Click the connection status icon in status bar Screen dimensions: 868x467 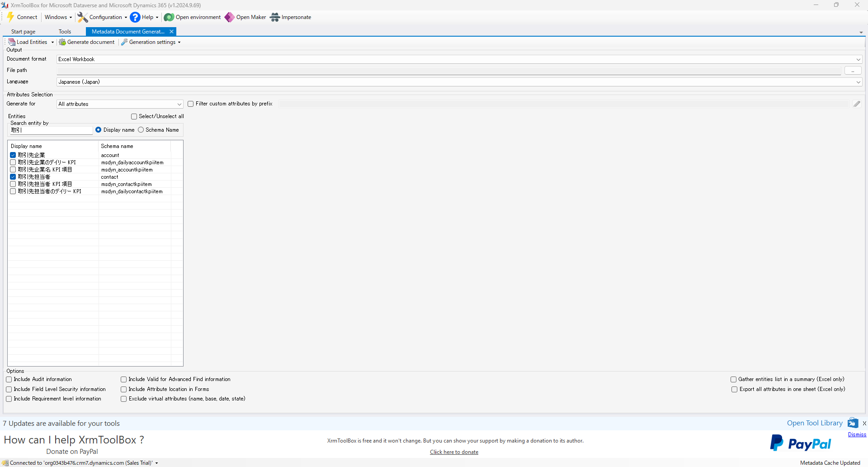(x=5, y=463)
